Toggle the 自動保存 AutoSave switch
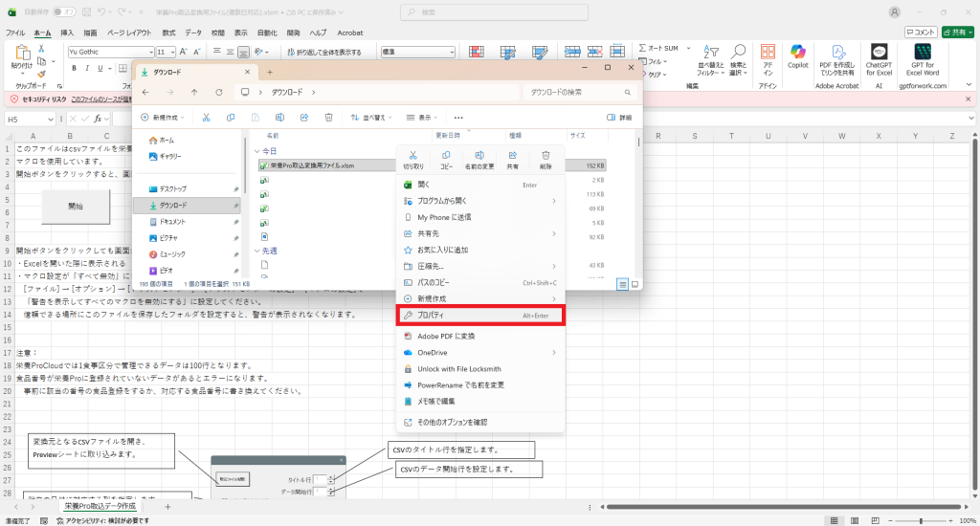980x526 pixels. click(x=64, y=11)
